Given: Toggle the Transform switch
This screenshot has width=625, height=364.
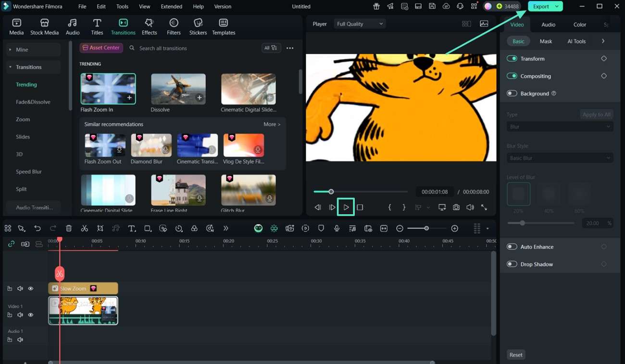Looking at the screenshot, I should [512, 59].
